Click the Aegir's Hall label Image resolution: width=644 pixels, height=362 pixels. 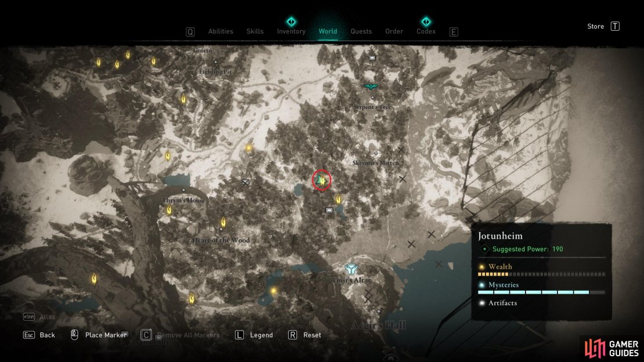click(379, 325)
